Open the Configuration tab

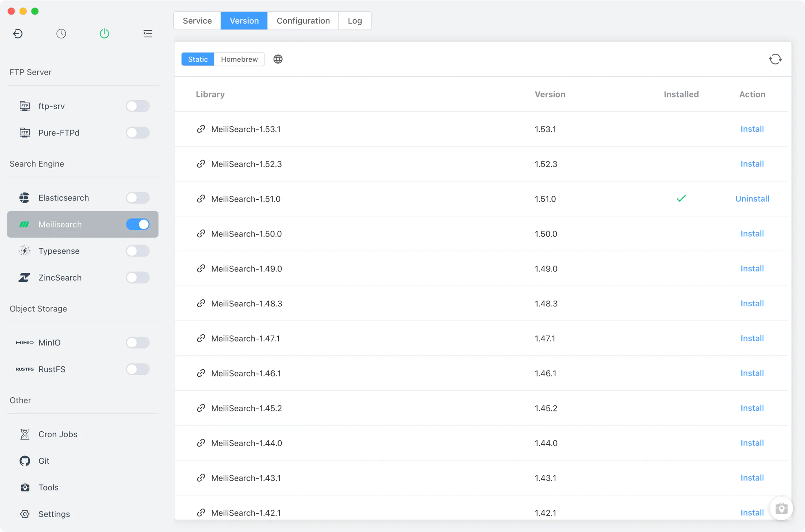coord(303,20)
